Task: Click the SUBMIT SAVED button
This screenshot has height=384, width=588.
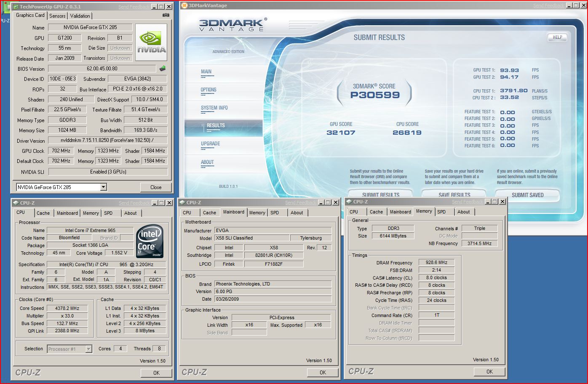Action: click(x=527, y=195)
